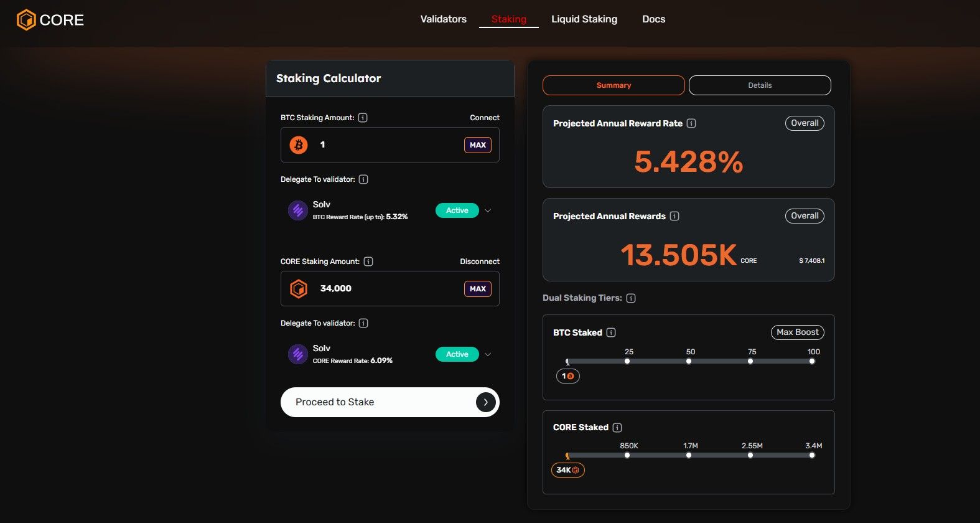Expand the BTC validator dropdown chevron

488,210
